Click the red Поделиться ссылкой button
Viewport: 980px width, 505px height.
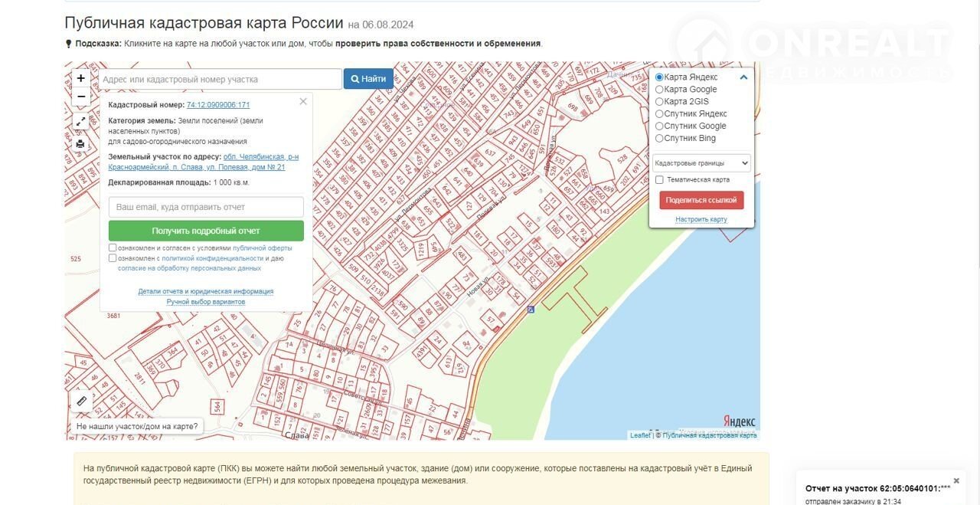[x=701, y=200]
